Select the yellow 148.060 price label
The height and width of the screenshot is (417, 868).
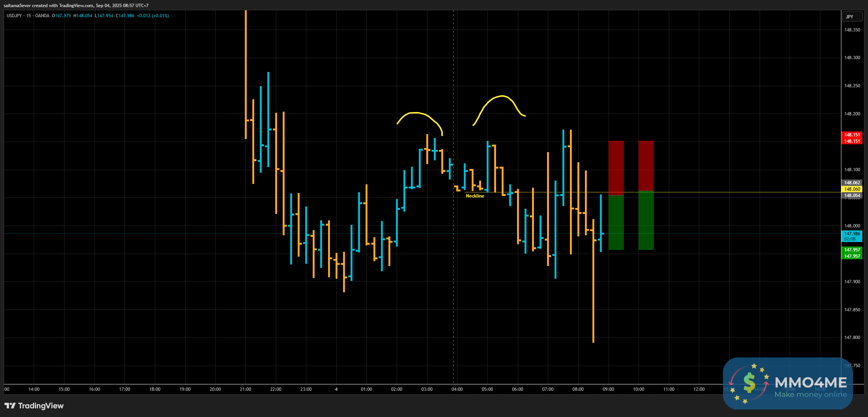[852, 189]
